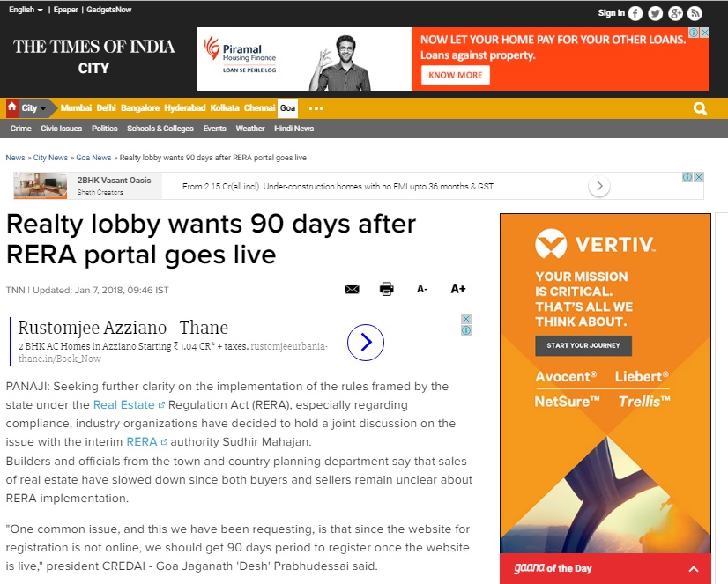Open the Hindi News submenu item
The width and height of the screenshot is (728, 584).
point(293,129)
